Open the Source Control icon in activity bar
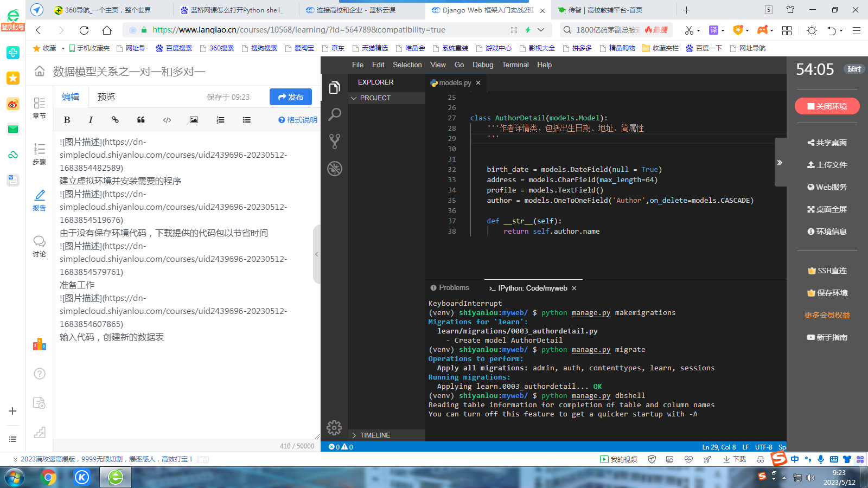This screenshot has height=488, width=868. [335, 142]
